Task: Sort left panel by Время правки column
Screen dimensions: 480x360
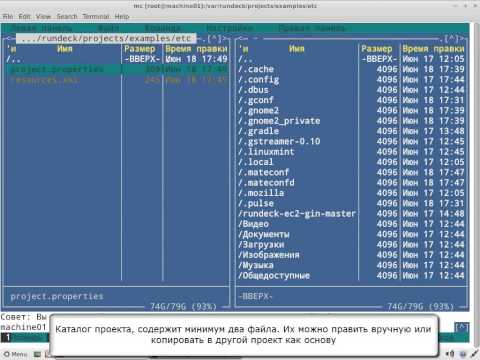Action: click(196, 49)
